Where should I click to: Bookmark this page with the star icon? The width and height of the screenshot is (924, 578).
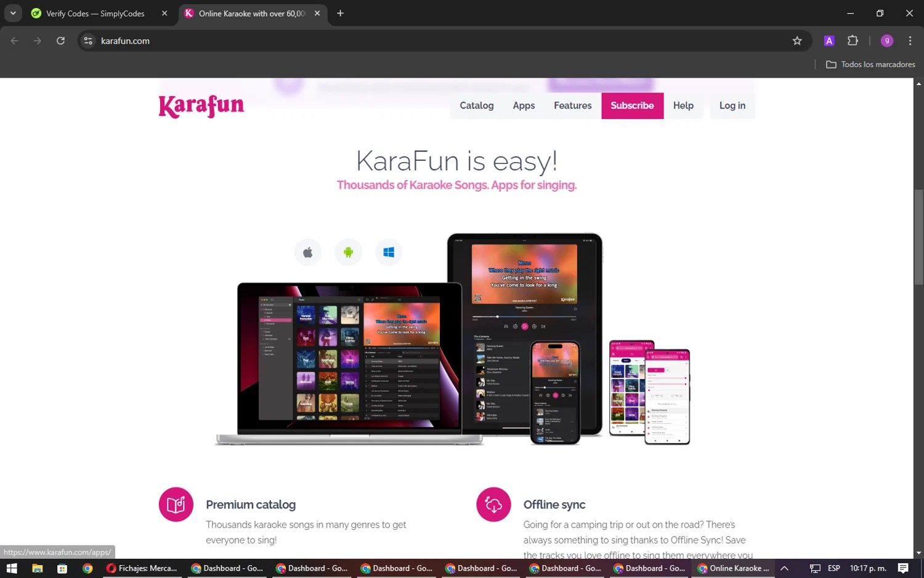point(797,41)
